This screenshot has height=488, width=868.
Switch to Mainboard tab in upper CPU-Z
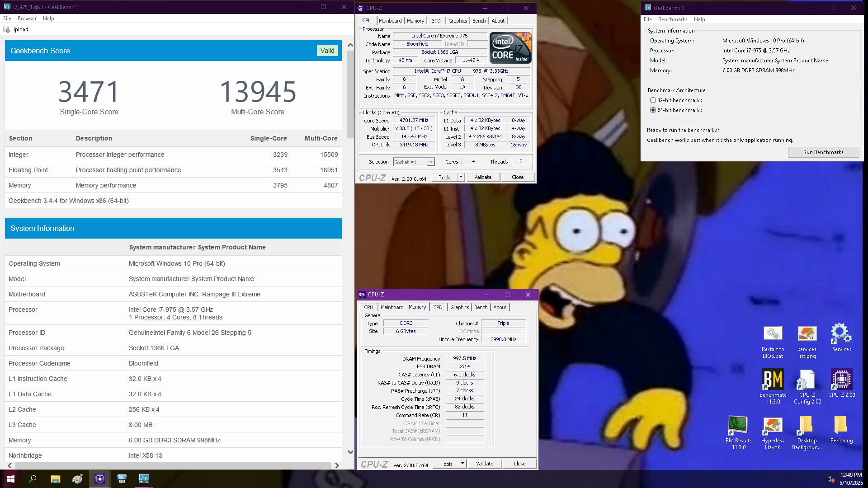point(390,21)
